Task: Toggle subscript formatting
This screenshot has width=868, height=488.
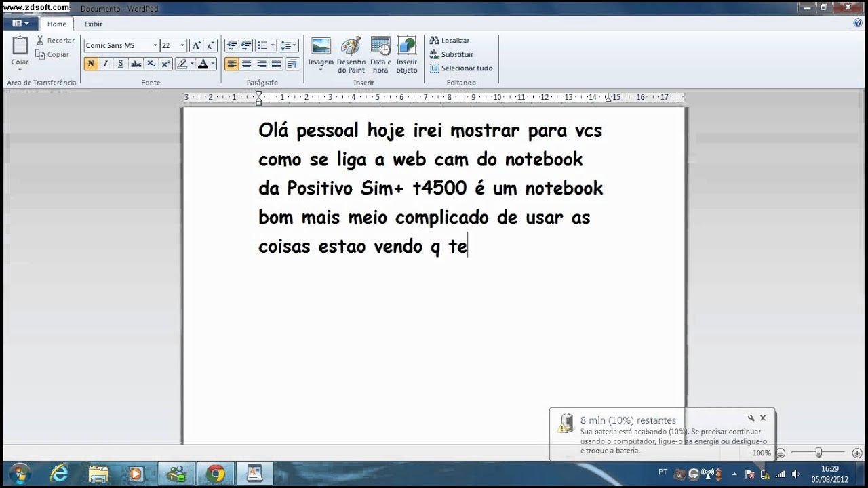Action: 151,64
